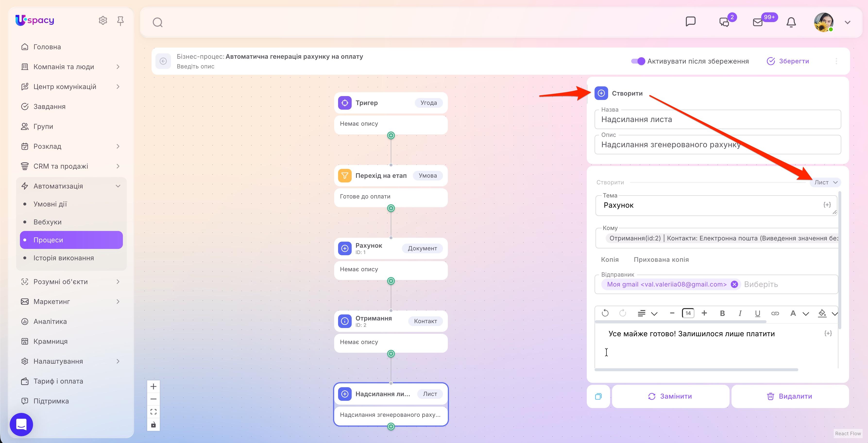Pin the sidebar with the pin icon
The height and width of the screenshot is (443, 868).
120,21
